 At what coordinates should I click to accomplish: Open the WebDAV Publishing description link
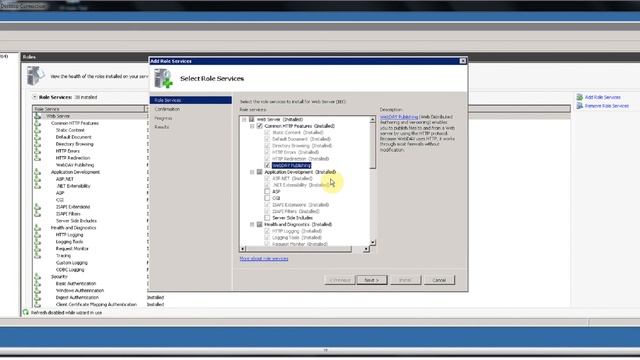click(x=399, y=117)
